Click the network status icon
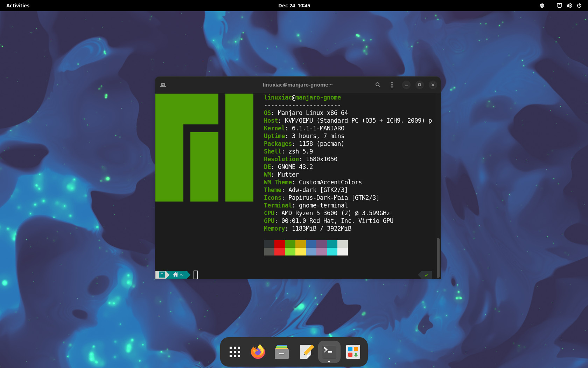Screen dimensions: 588x368 (x=559, y=6)
